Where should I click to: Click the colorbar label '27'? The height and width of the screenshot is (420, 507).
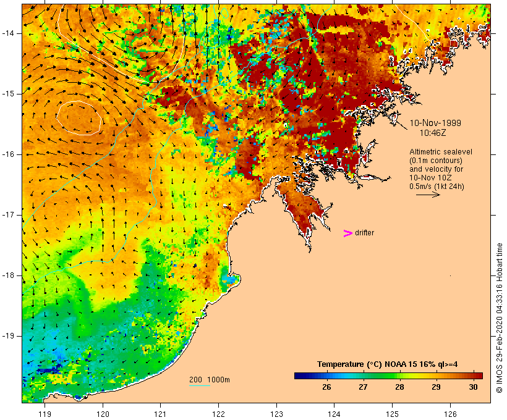(x=363, y=387)
